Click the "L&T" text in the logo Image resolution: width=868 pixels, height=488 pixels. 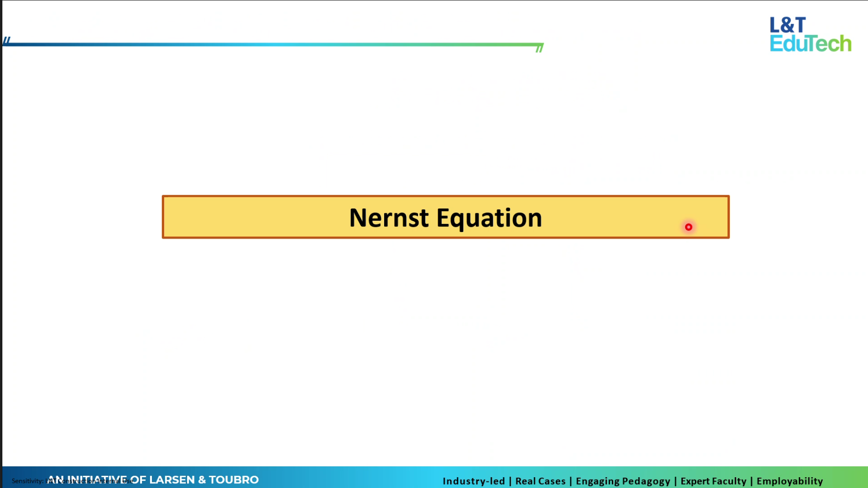coord(788,25)
